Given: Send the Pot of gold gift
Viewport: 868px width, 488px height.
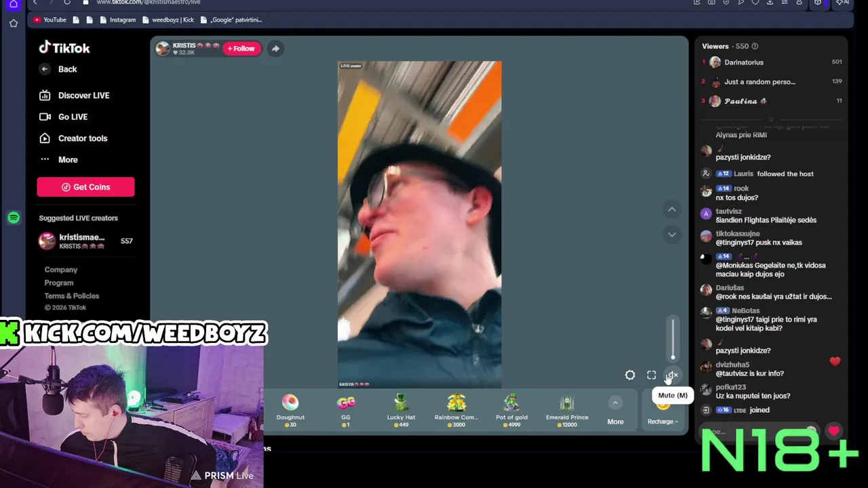Looking at the screenshot, I should 511,411.
